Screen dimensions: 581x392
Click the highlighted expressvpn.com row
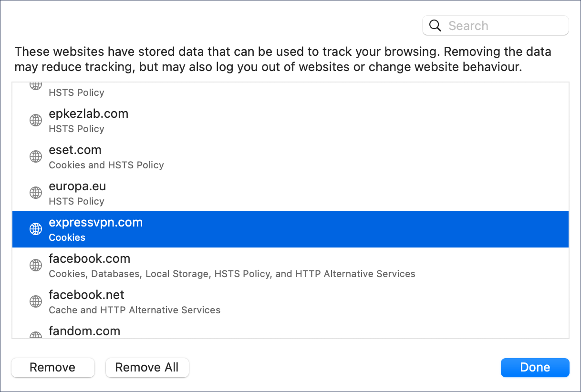(290, 229)
